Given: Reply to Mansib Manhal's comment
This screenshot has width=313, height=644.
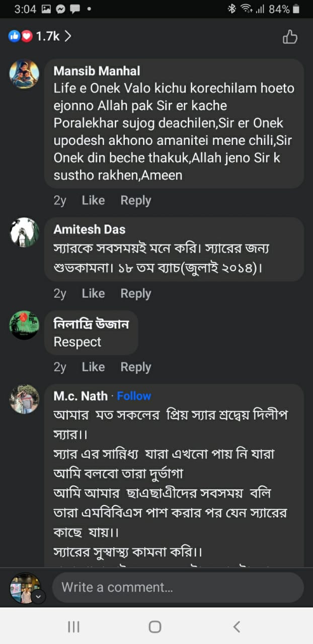Looking at the screenshot, I should (x=135, y=200).
